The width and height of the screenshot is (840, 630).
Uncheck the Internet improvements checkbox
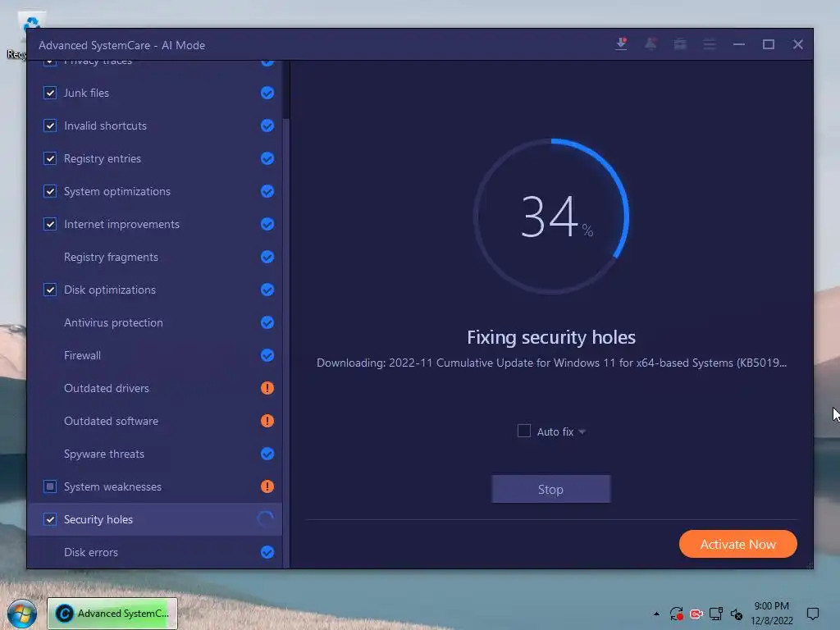[50, 224]
